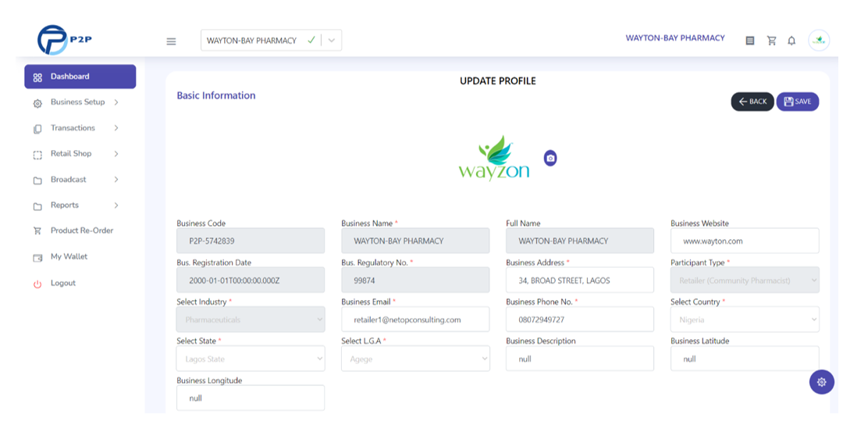Open the Select State dropdown
This screenshot has height=443, width=868.
click(x=251, y=359)
